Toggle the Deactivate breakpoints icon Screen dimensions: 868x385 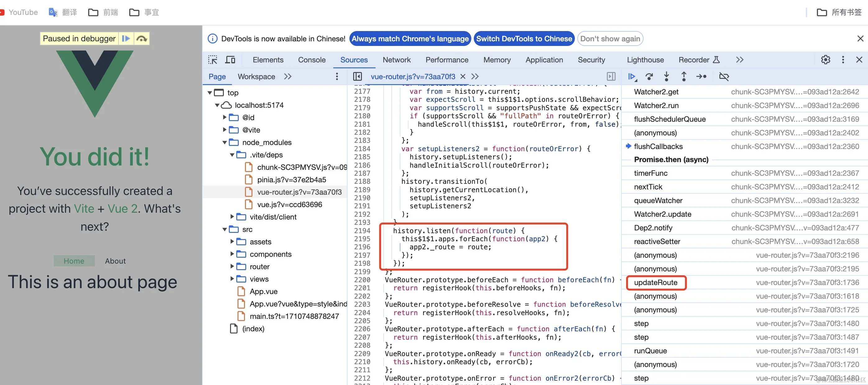724,77
